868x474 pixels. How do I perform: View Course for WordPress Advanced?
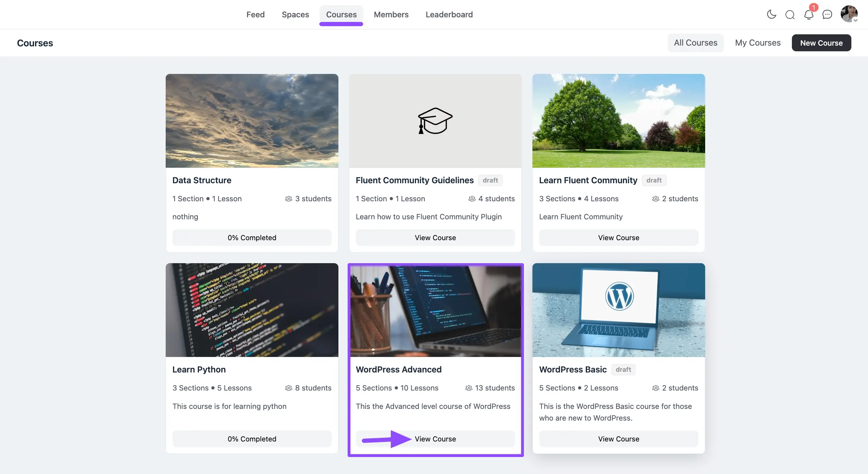[x=435, y=439]
